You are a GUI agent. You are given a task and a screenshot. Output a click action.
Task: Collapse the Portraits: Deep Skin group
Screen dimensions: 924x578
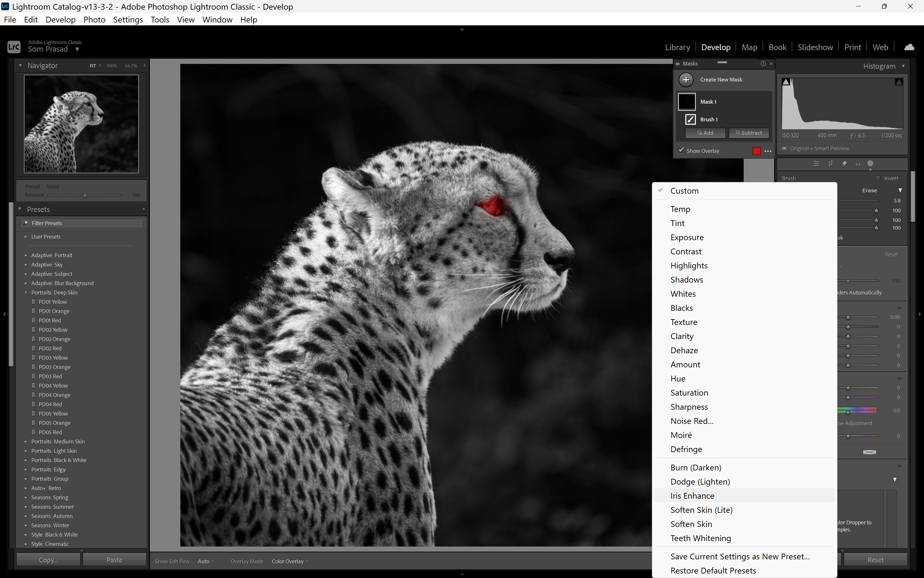click(26, 293)
